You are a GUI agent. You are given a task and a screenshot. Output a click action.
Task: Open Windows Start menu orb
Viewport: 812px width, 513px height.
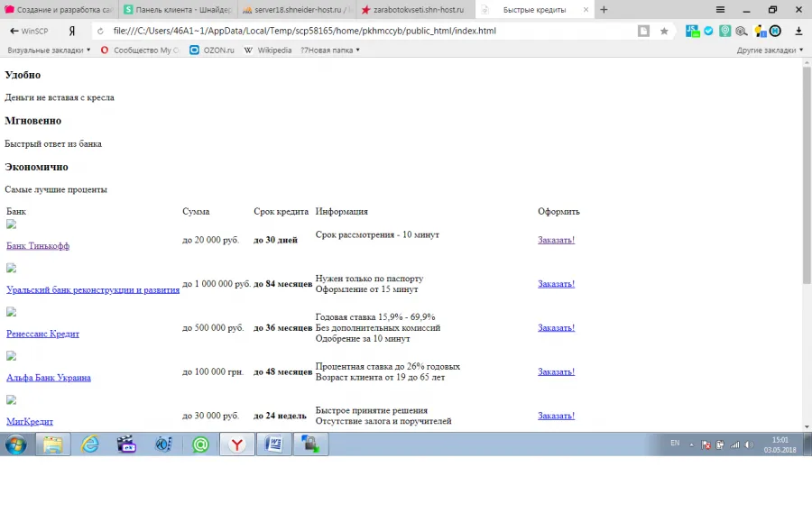click(x=15, y=444)
